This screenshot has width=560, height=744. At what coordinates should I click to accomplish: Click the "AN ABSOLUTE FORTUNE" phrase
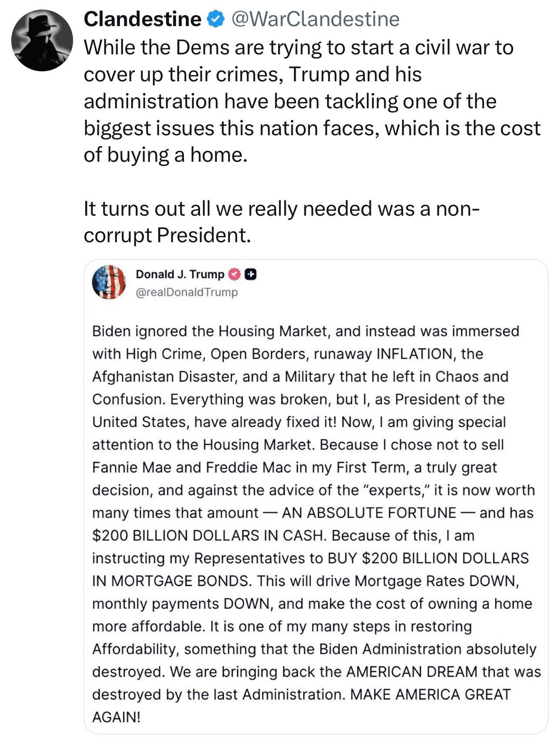coord(369,513)
